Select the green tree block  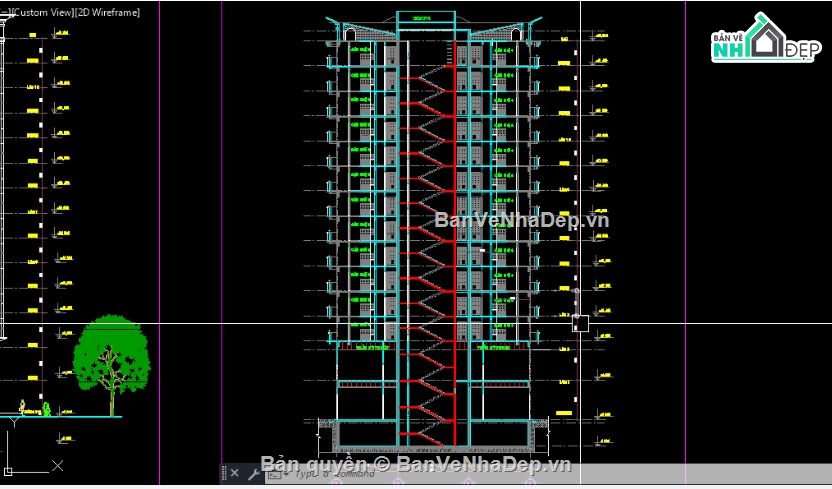point(110,353)
